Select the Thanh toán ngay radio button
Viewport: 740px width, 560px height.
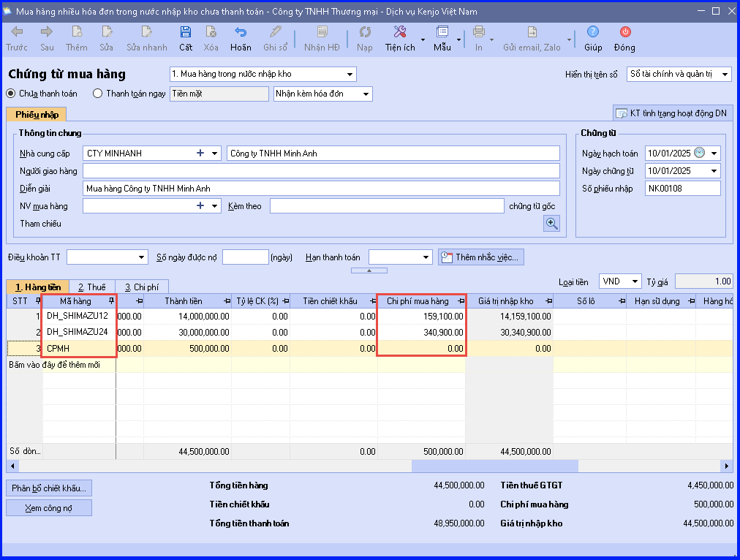tap(98, 94)
